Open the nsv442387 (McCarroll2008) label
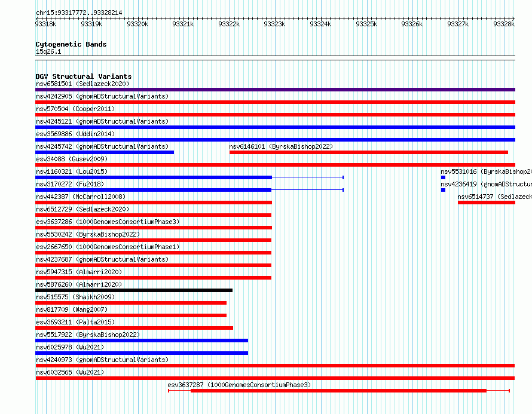 coord(81,197)
